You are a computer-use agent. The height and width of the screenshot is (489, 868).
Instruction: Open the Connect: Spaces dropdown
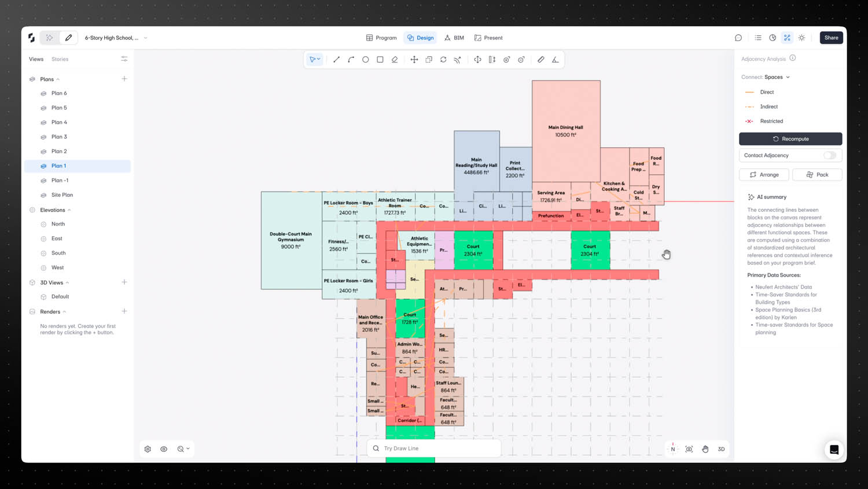777,77
